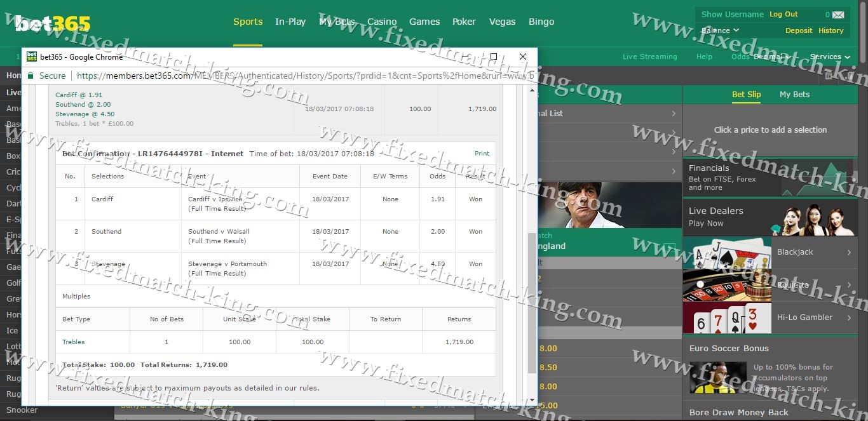
Task: Click Bore Draw Money Back promo
Action: click(738, 413)
